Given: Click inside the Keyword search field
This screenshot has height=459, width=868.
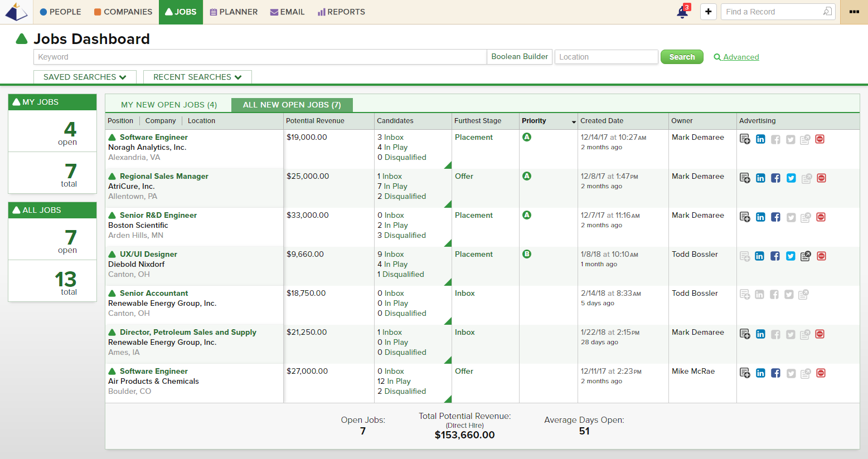Looking at the screenshot, I should [259, 56].
